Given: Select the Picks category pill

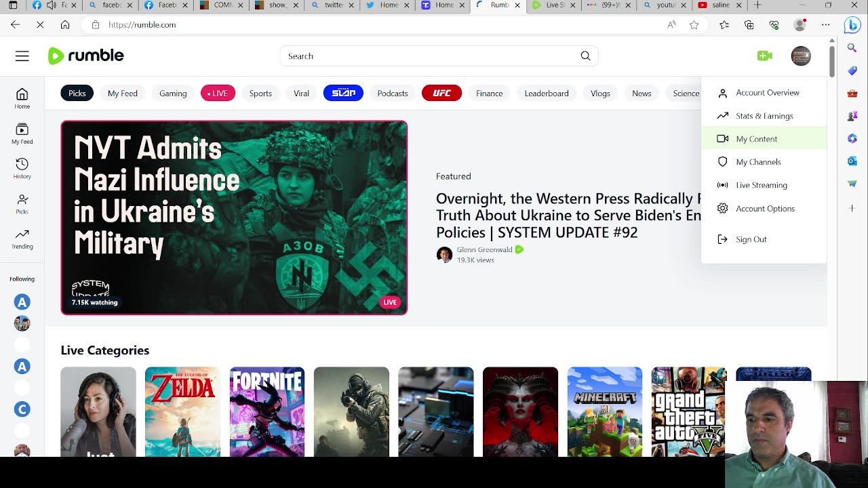Looking at the screenshot, I should 77,94.
